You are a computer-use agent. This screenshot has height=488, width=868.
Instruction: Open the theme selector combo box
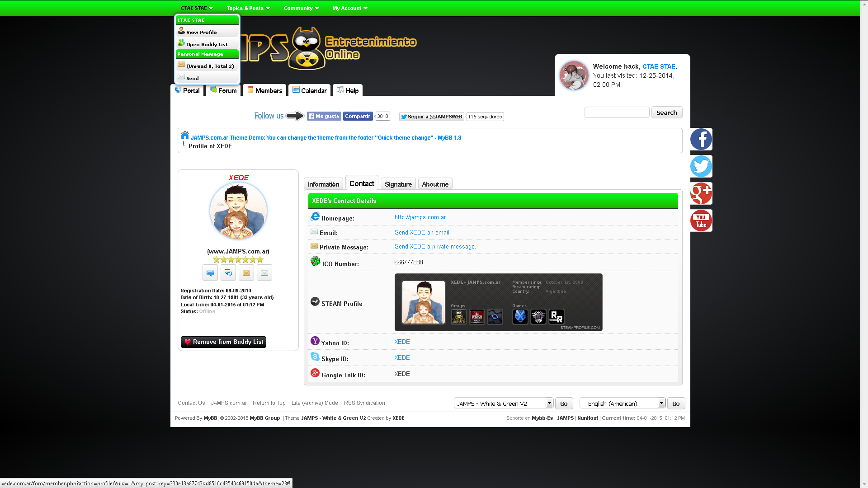point(503,403)
